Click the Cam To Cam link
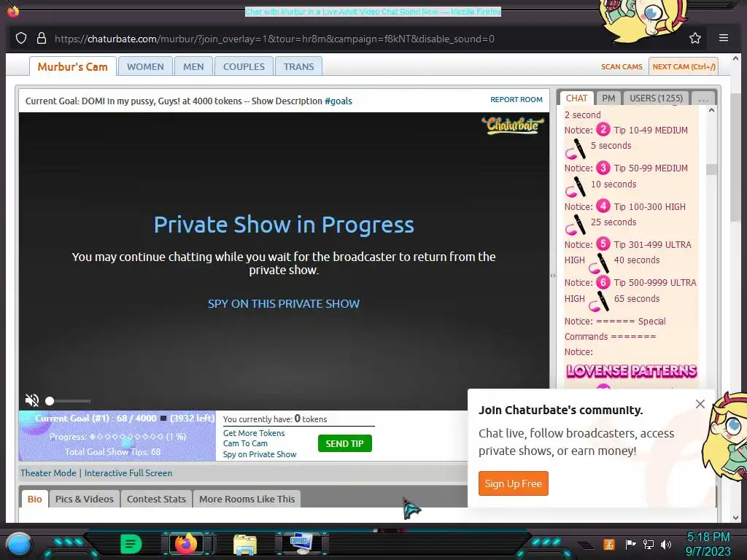This screenshot has width=747, height=560. (245, 443)
